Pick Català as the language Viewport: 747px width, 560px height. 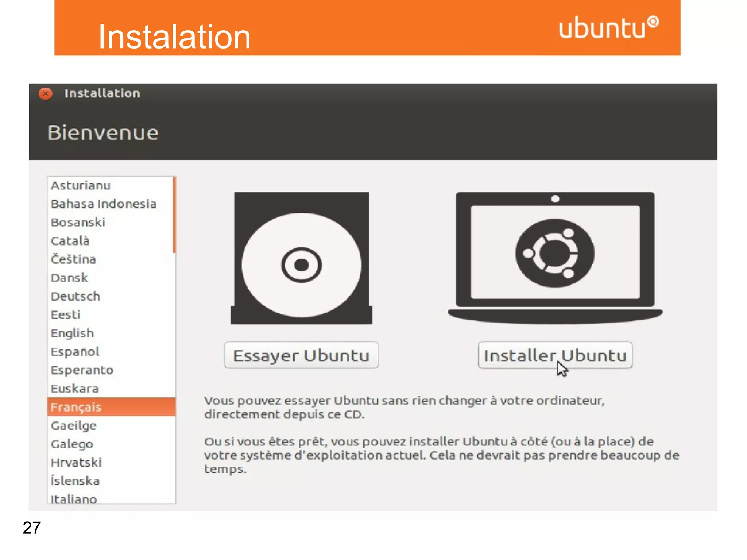pos(70,241)
